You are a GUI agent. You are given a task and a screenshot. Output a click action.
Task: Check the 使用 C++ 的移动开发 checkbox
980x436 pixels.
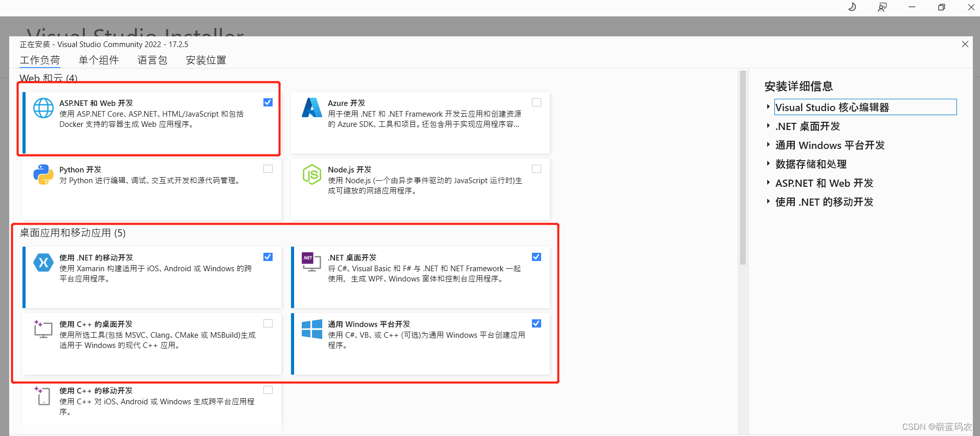pyautogui.click(x=268, y=390)
